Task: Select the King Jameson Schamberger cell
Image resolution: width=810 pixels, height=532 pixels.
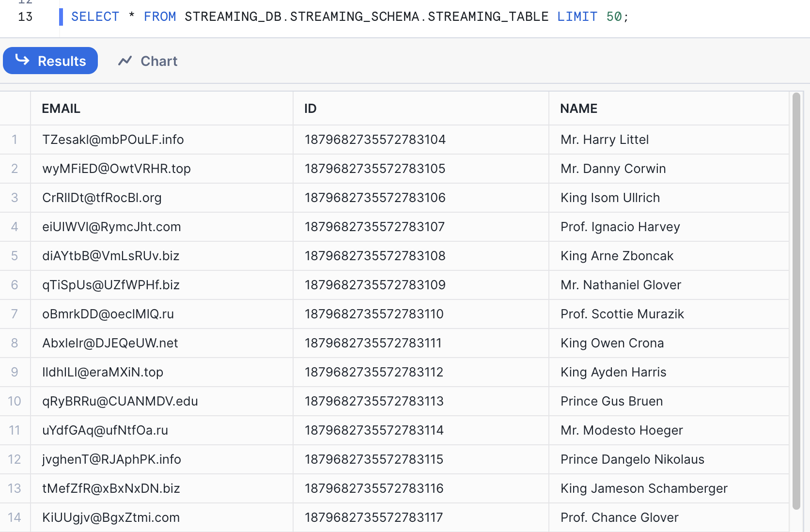Action: [643, 488]
